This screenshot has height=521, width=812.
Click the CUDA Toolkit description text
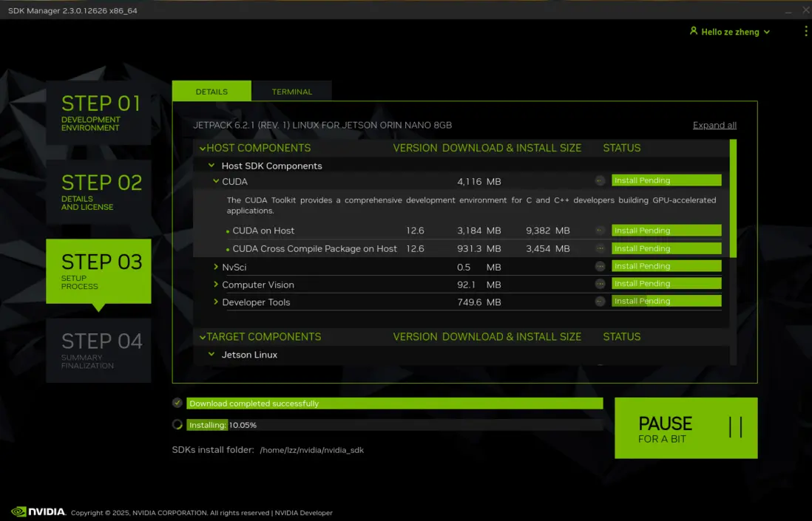coord(471,205)
